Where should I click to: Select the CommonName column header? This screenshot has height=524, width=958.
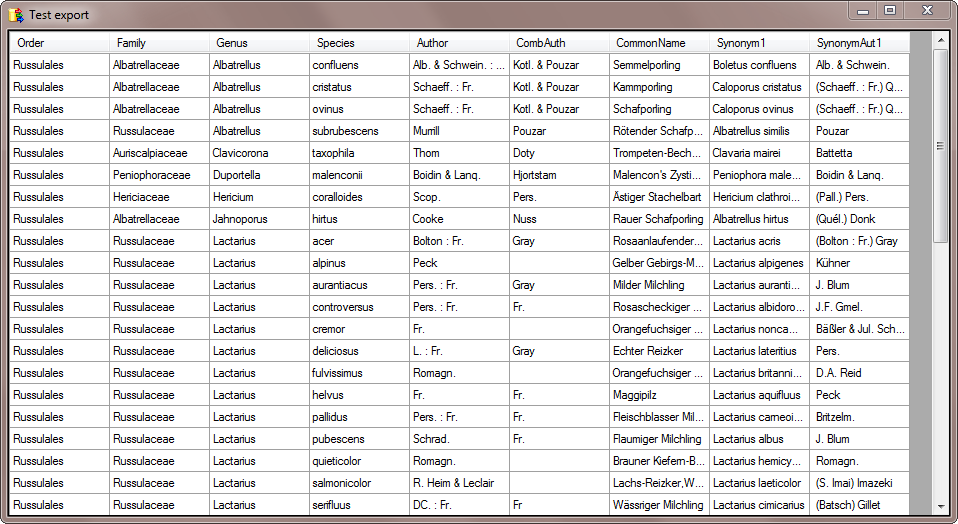(659, 43)
